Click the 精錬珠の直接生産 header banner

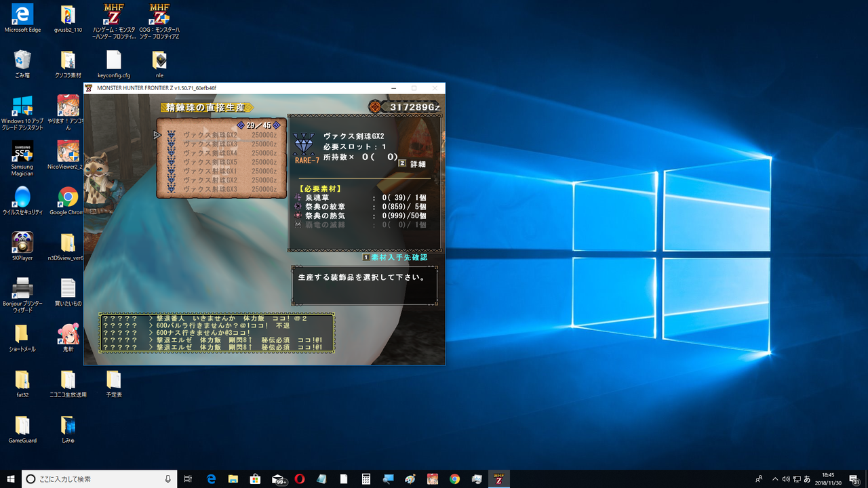(x=207, y=107)
